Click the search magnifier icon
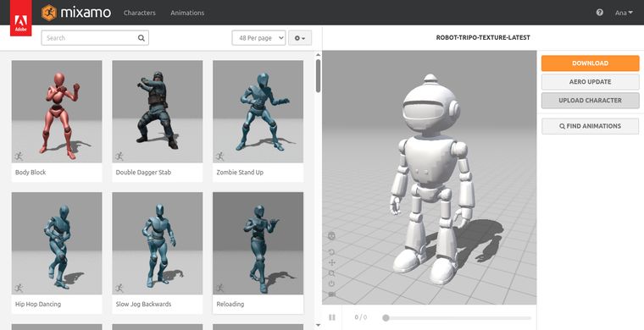Screen dimensions: 644x330 point(142,38)
